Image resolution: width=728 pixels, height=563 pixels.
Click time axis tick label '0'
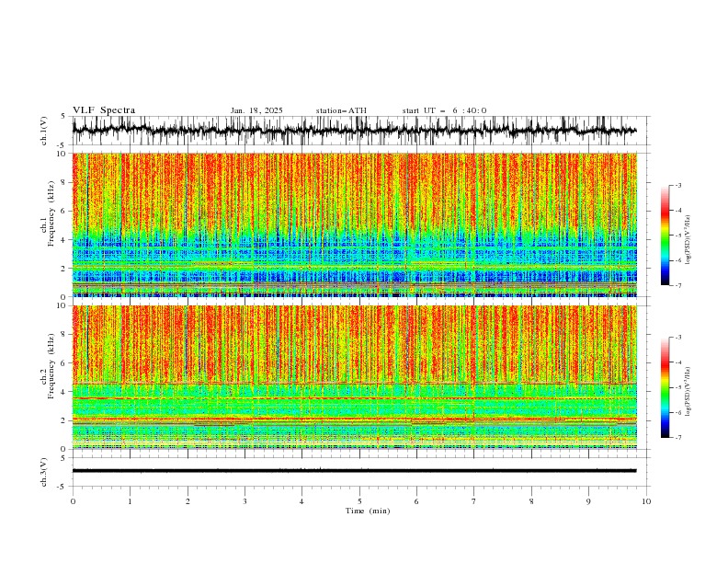tap(73, 501)
